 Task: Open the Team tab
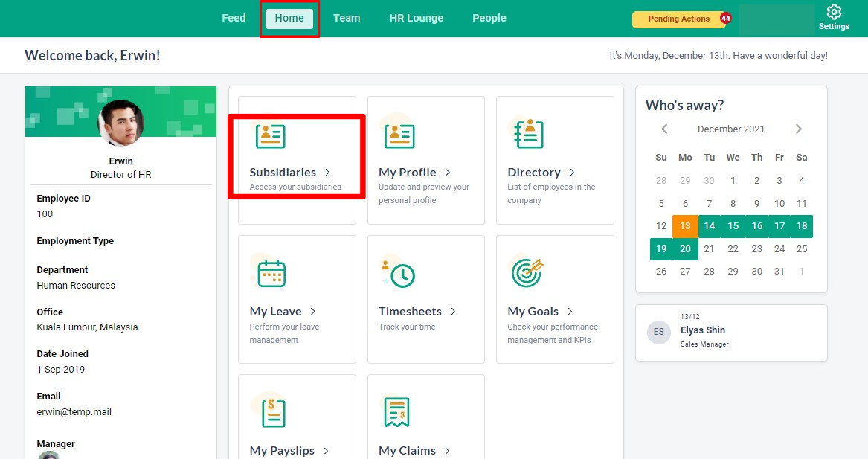click(x=347, y=19)
